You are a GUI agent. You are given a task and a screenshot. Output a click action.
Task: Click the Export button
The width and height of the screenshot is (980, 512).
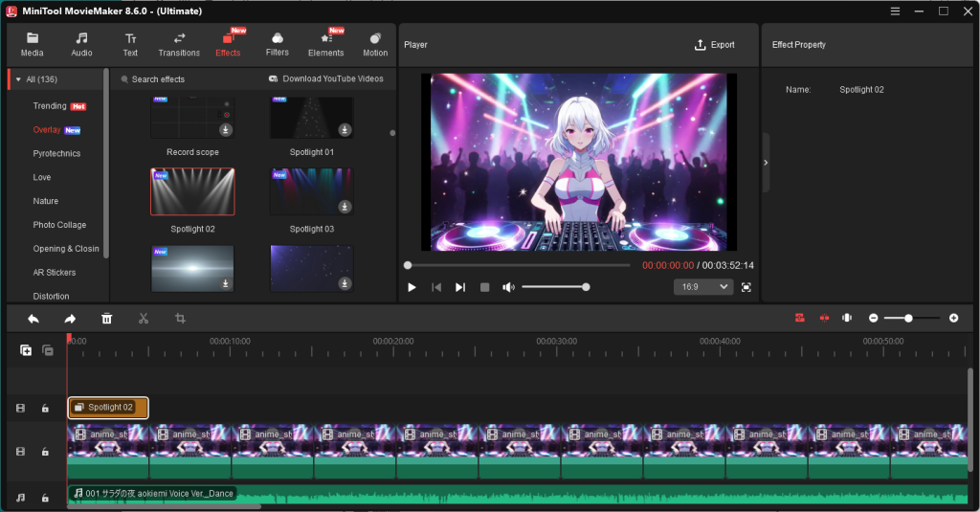715,45
